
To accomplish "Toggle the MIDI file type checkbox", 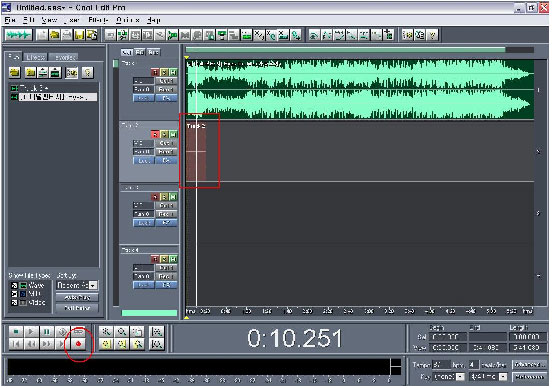I will 14,294.
